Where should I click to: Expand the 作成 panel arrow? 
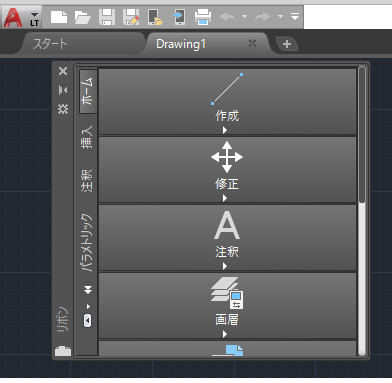[x=225, y=130]
